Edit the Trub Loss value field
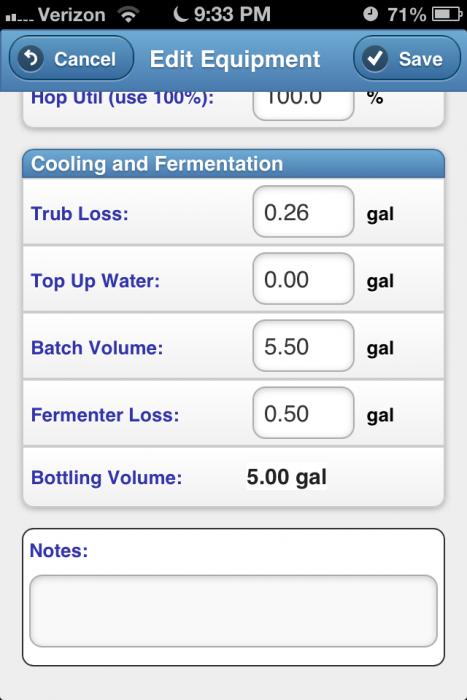Viewport: 467px width, 700px height. 304,212
